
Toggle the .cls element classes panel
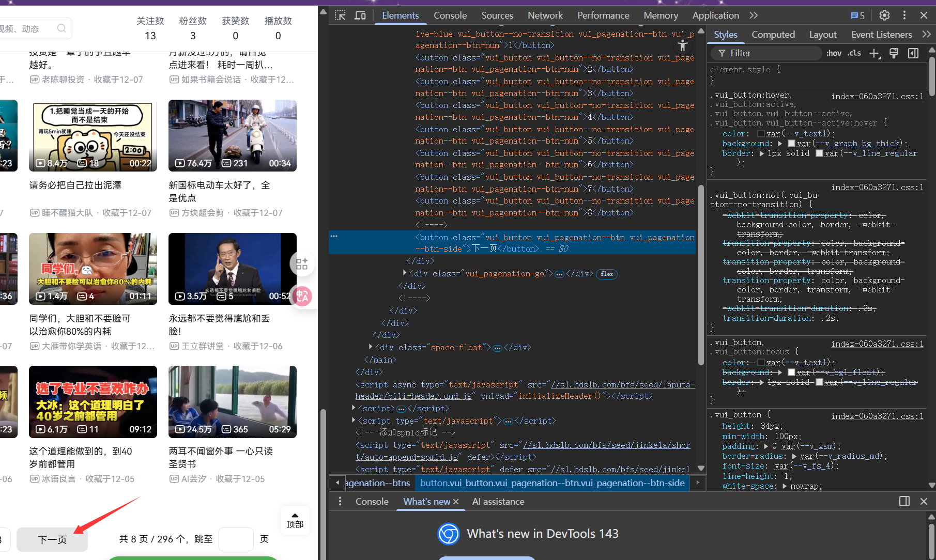coord(854,53)
